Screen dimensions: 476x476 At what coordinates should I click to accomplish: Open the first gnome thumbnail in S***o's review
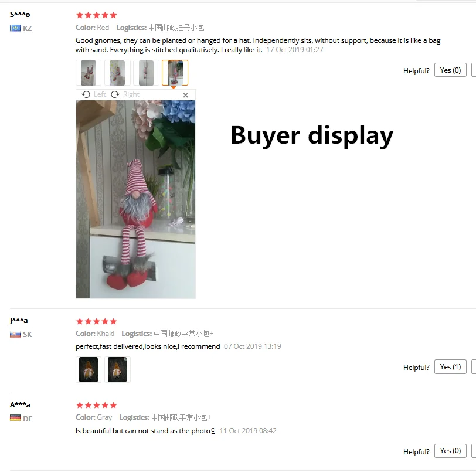pyautogui.click(x=89, y=73)
